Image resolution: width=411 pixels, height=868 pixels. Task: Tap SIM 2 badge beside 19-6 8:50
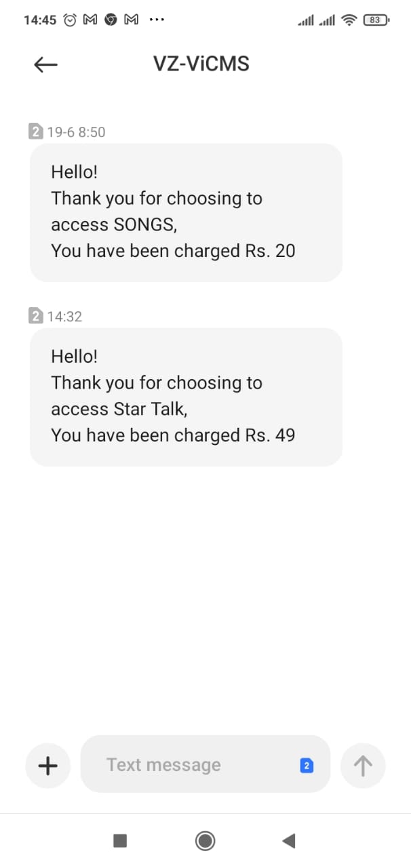click(x=37, y=132)
